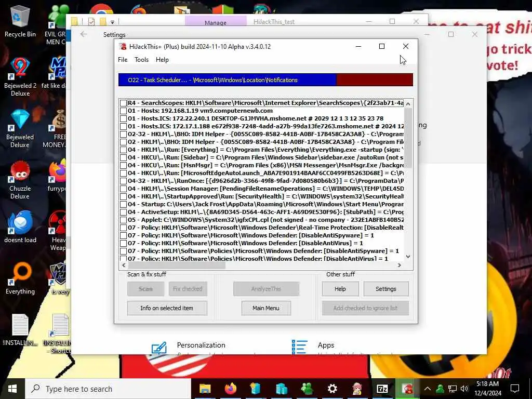Check the O4 Run: [Sidebar] entry checkbox
The height and width of the screenshot is (399, 532).
[x=123, y=157]
